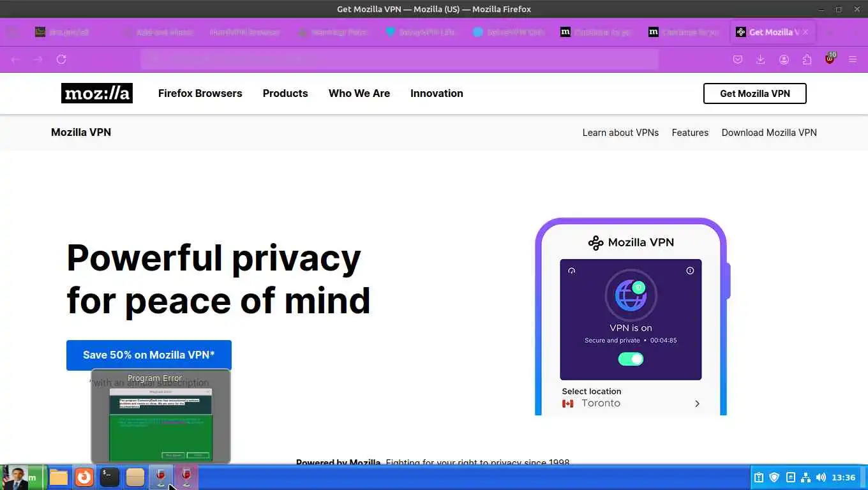Viewport: 868px width, 490px height.
Task: Click the info icon in the VPN phone mockup
Action: coord(690,271)
